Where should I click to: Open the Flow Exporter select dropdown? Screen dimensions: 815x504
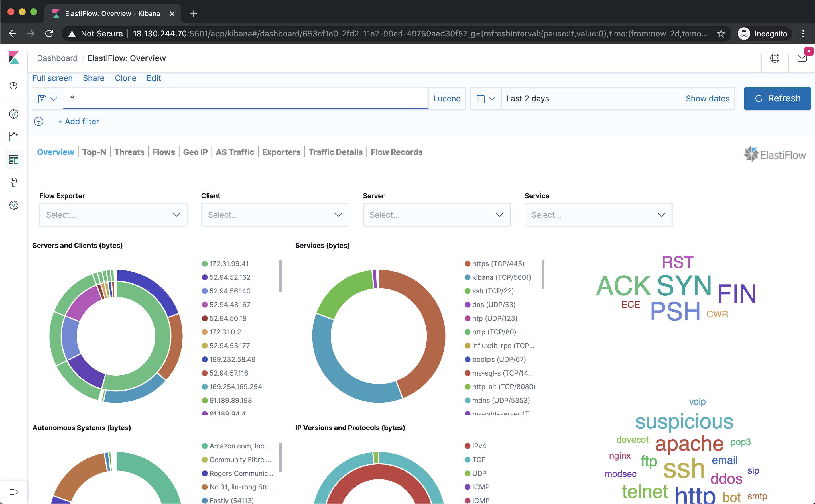click(x=113, y=215)
